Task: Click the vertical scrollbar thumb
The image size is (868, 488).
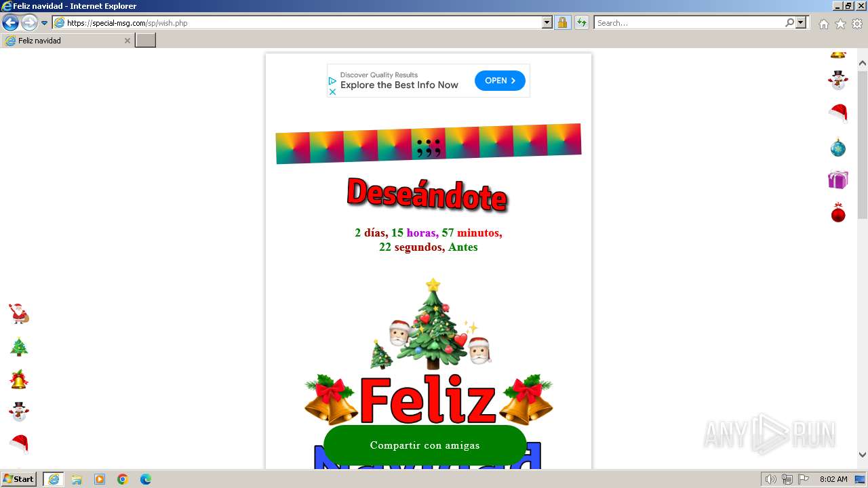Action: pos(863,144)
